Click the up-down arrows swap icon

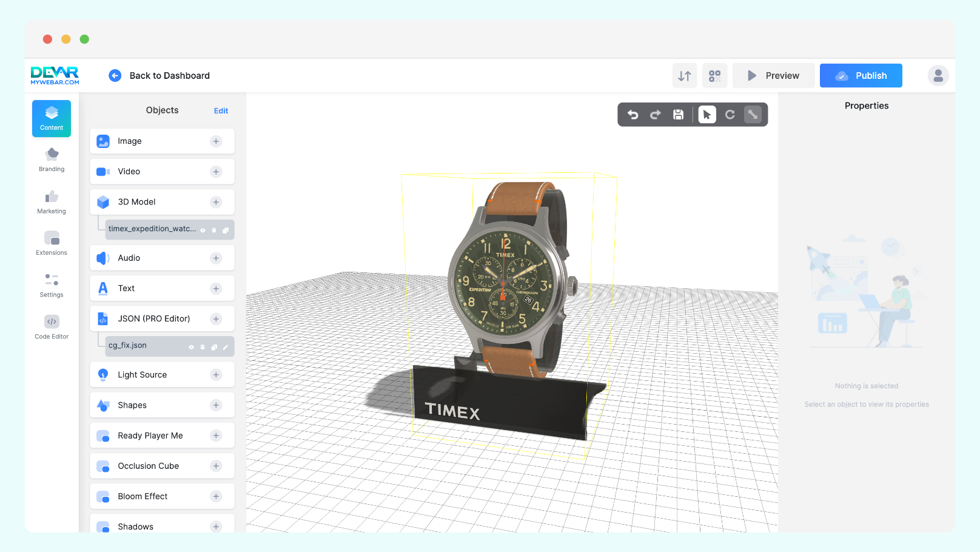coord(685,76)
